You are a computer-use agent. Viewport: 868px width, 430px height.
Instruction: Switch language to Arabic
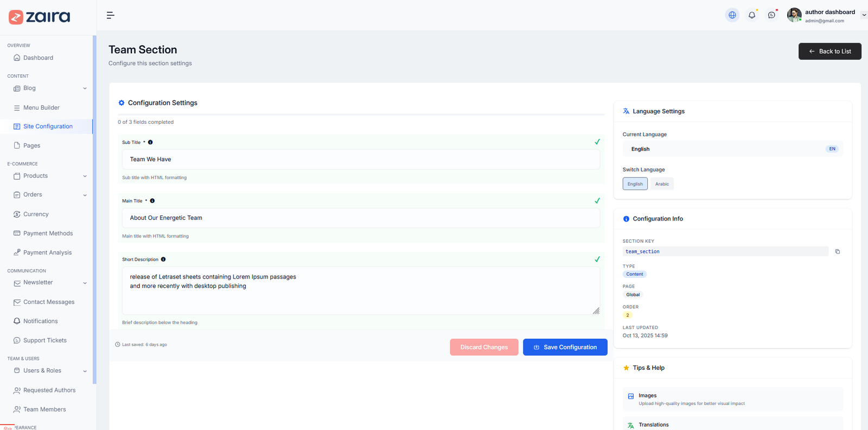click(662, 184)
